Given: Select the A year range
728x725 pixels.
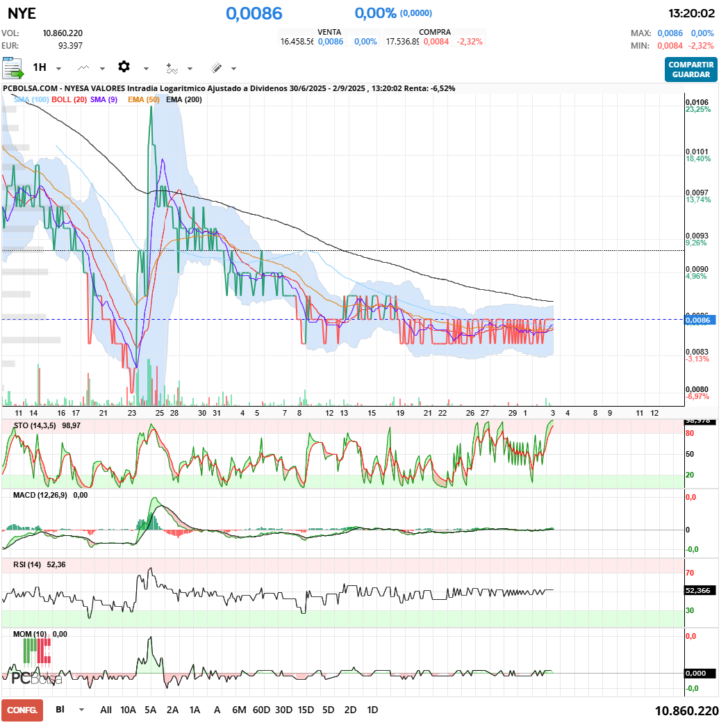Looking at the screenshot, I should (x=217, y=710).
